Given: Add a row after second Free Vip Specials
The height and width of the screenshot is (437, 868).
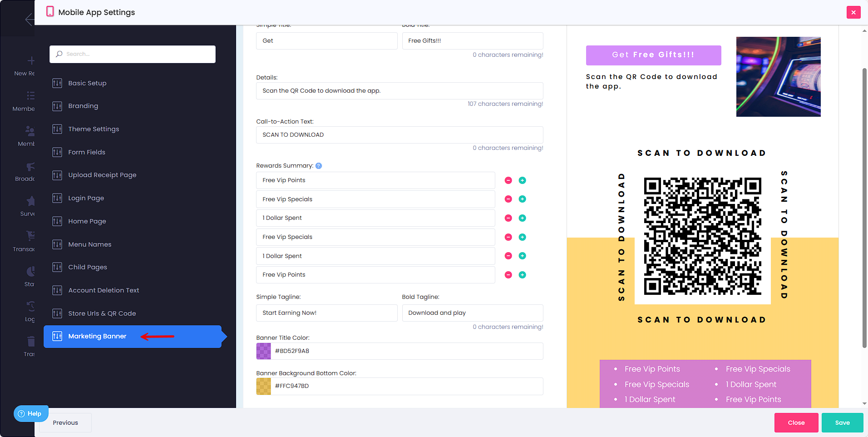Looking at the screenshot, I should pyautogui.click(x=522, y=237).
